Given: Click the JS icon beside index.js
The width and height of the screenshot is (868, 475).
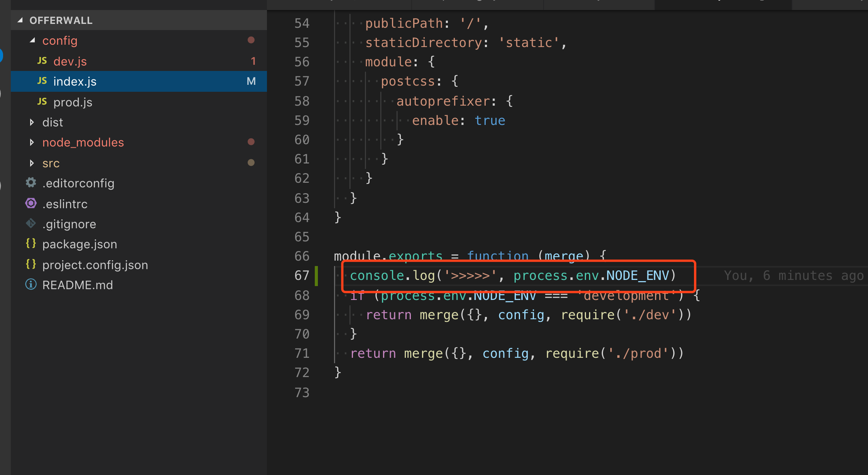Looking at the screenshot, I should coord(42,81).
